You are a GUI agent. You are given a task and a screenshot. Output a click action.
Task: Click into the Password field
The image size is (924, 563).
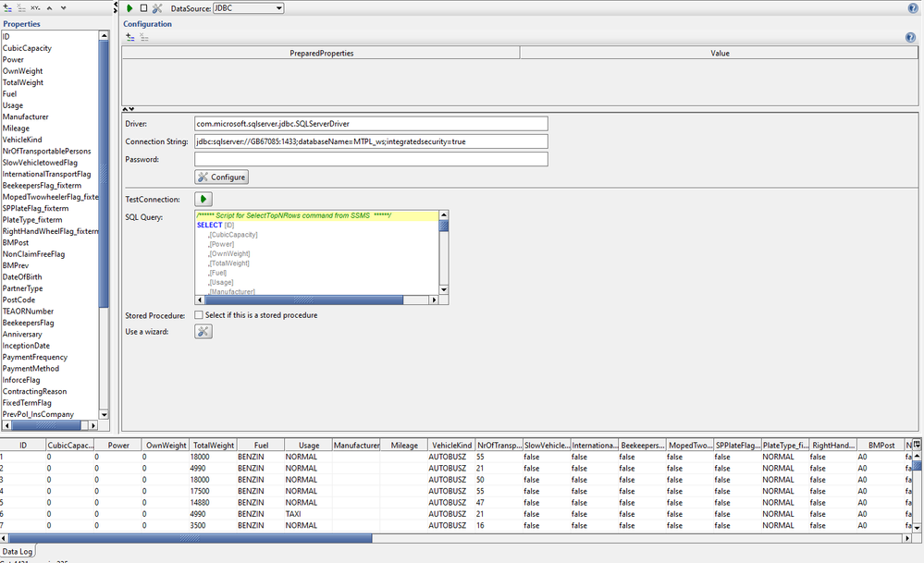point(371,159)
